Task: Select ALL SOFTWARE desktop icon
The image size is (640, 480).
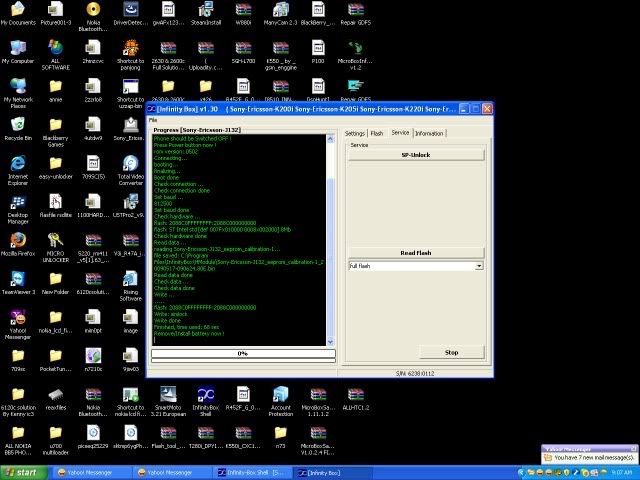Action: 56,55
